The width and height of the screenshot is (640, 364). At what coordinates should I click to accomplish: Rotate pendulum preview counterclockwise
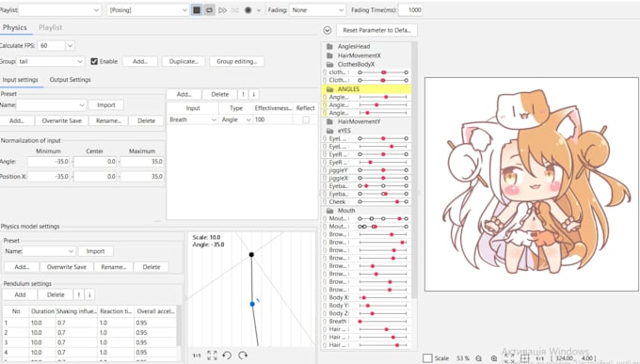tap(227, 356)
